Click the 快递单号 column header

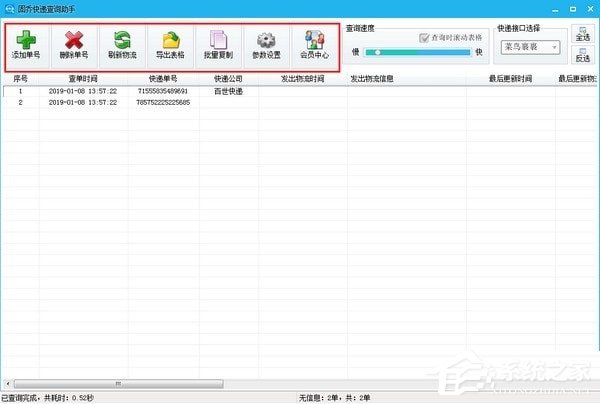click(x=163, y=79)
